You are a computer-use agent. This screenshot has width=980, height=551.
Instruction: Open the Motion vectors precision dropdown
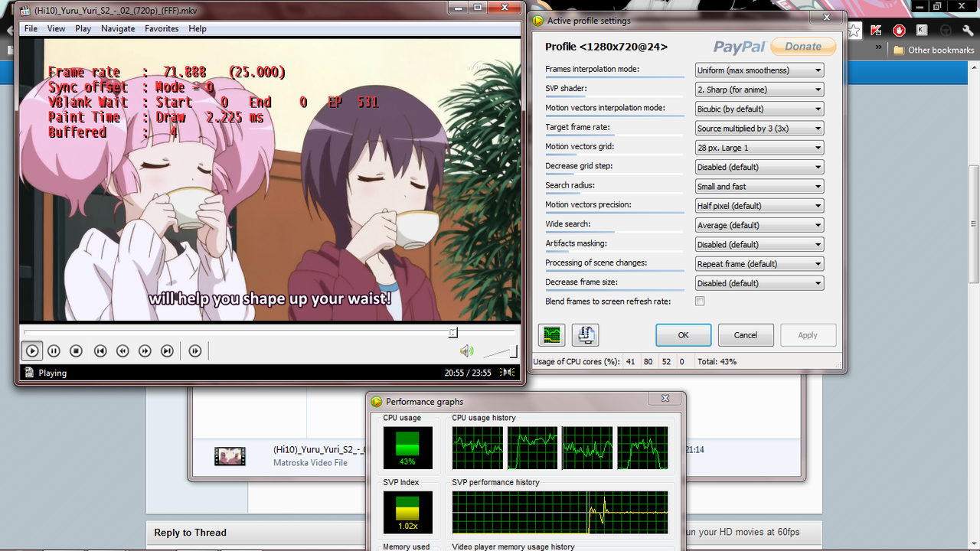tap(759, 206)
